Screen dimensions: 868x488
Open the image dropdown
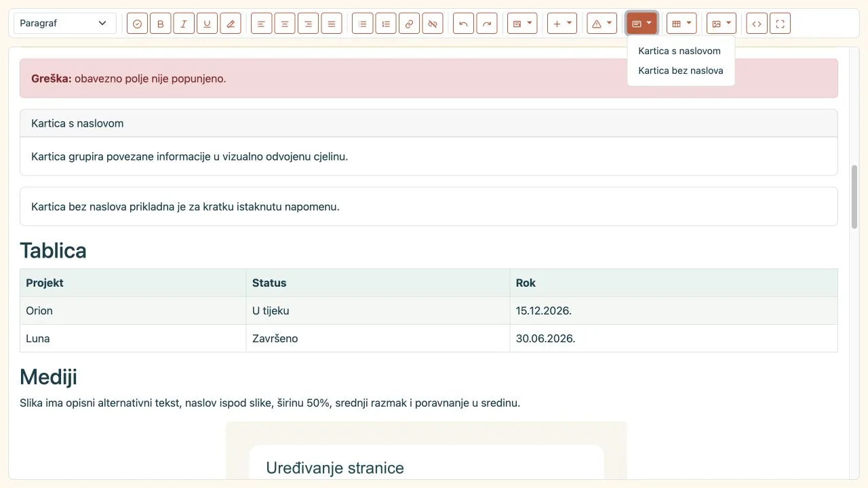click(x=722, y=24)
